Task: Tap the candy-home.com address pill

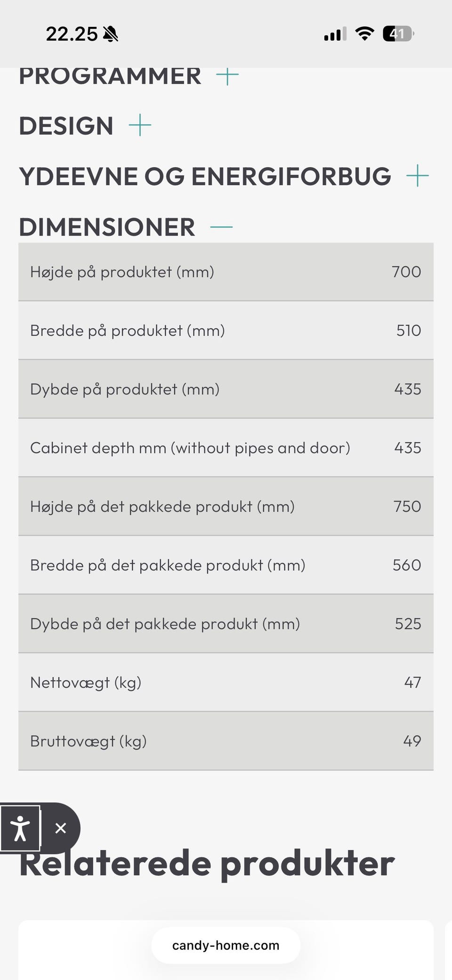Action: (226, 945)
